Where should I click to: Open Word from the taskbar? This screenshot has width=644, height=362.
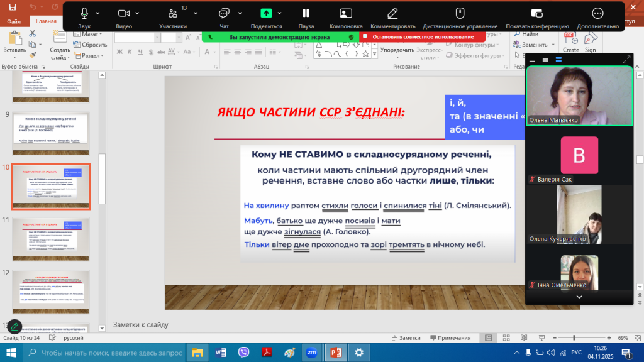pyautogui.click(x=221, y=353)
